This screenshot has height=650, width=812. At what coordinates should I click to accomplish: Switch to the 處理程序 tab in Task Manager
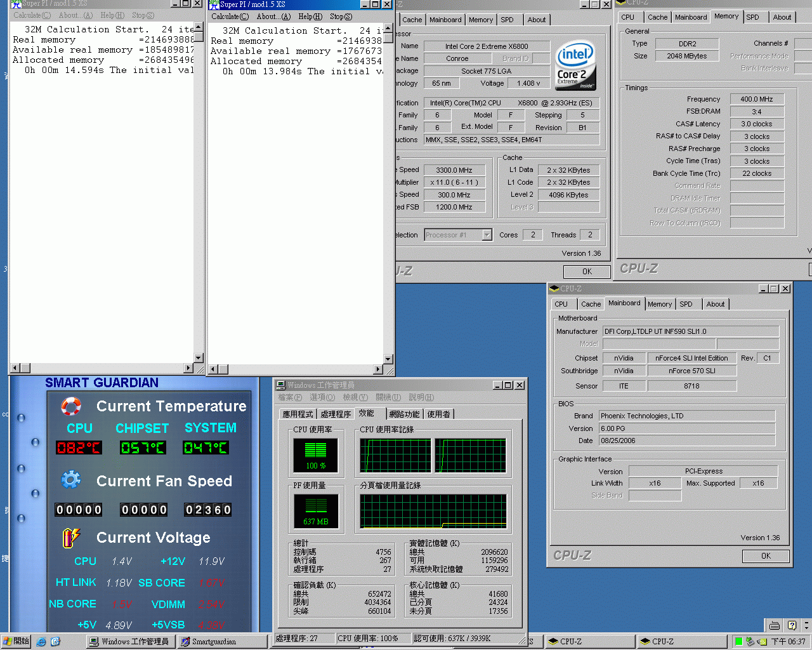click(x=336, y=414)
